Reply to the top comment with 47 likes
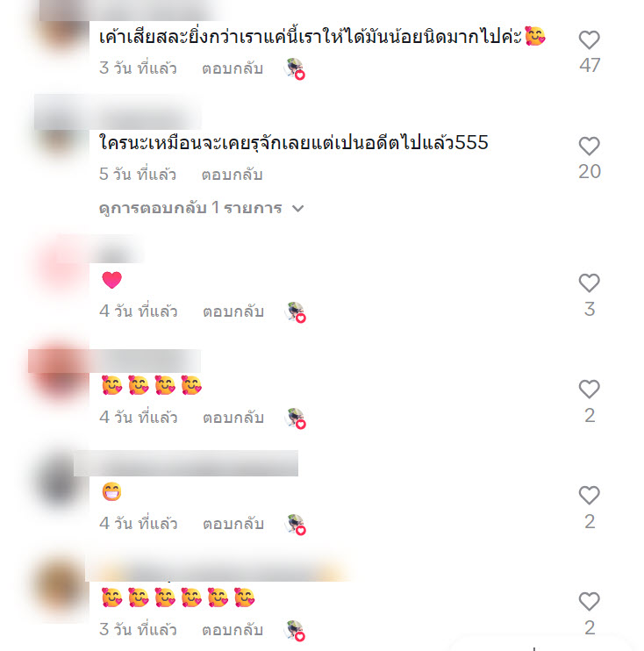 pos(233,68)
